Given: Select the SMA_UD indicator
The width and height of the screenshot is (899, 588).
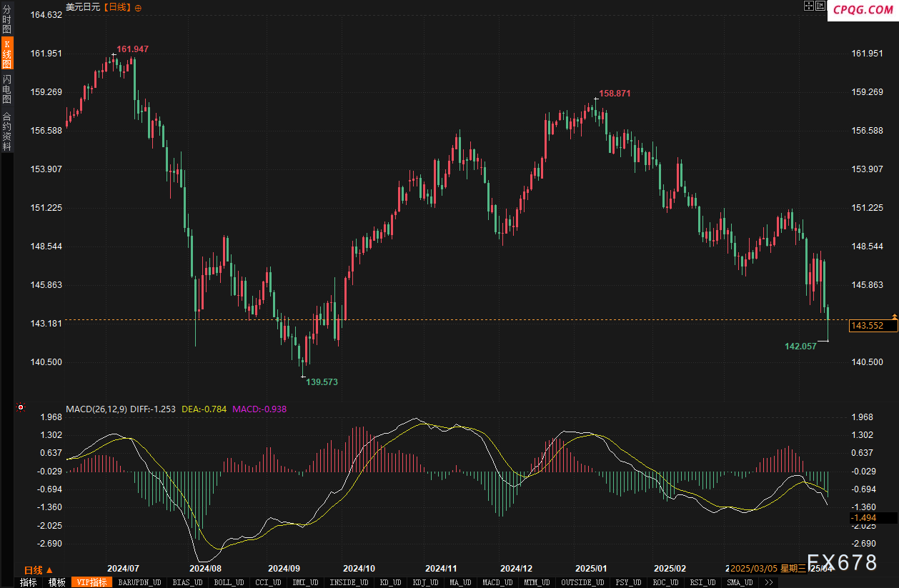Looking at the screenshot, I should click(740, 582).
